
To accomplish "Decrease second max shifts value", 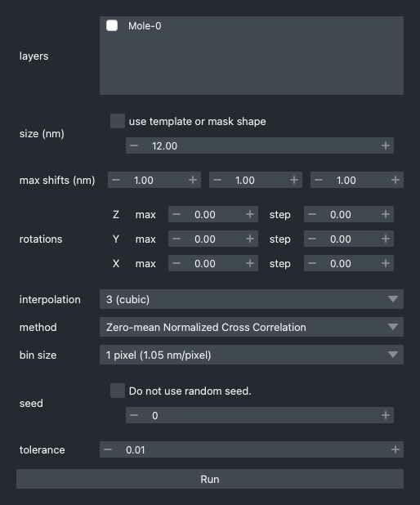I will pos(217,180).
